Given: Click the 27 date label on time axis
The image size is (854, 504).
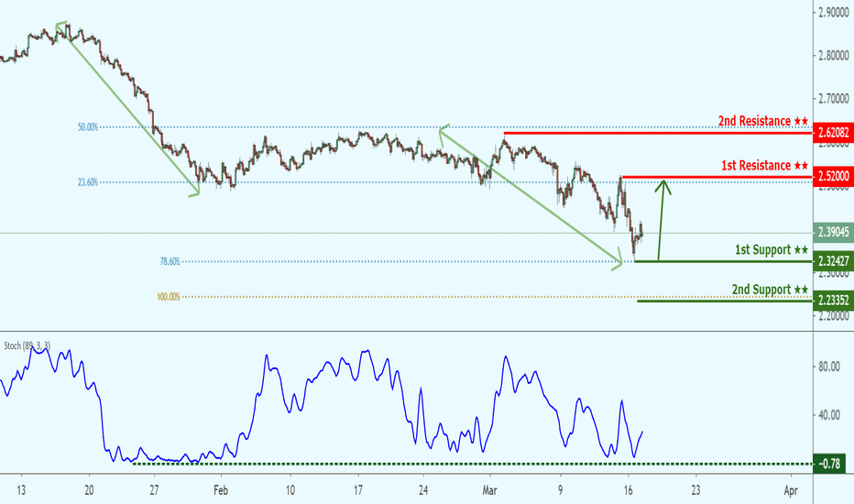Looking at the screenshot, I should pos(154,490).
